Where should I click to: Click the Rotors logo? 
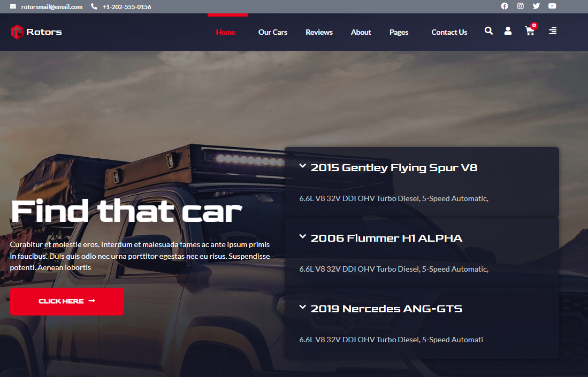[x=36, y=32]
